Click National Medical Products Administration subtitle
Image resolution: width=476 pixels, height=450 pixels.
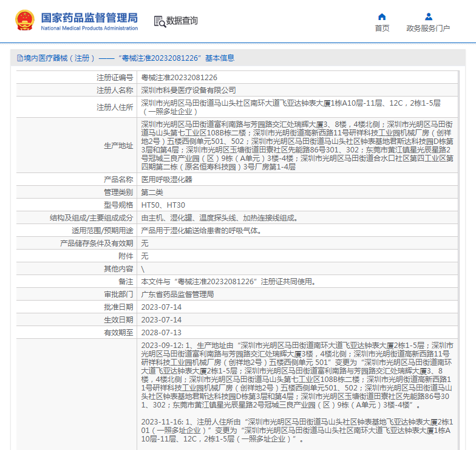point(89,28)
